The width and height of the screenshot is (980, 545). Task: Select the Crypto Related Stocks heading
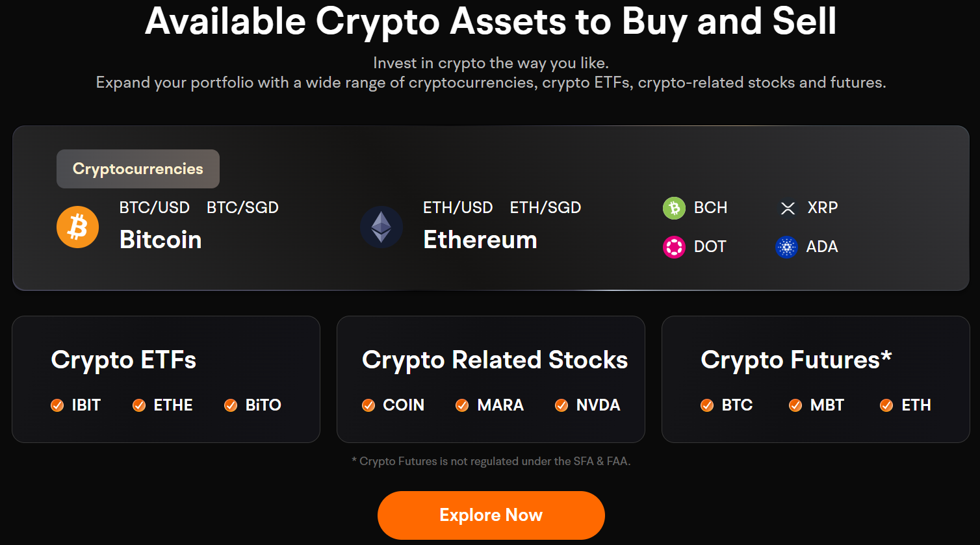tap(495, 360)
